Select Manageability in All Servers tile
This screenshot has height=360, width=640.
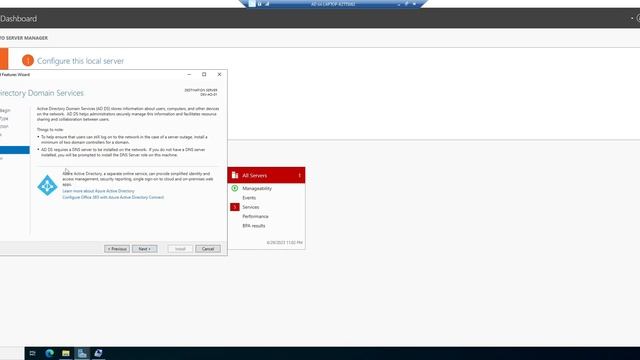[x=257, y=188]
